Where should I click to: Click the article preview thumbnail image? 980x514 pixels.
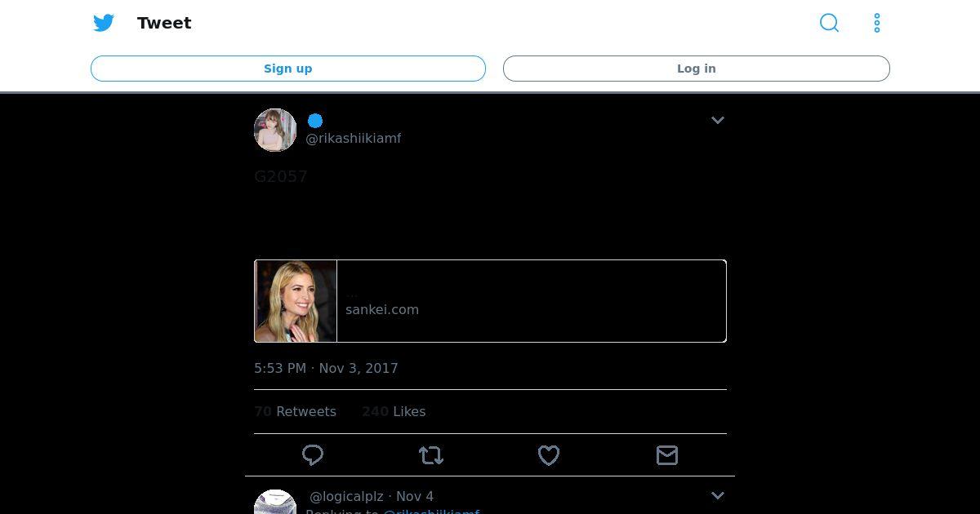(x=296, y=301)
